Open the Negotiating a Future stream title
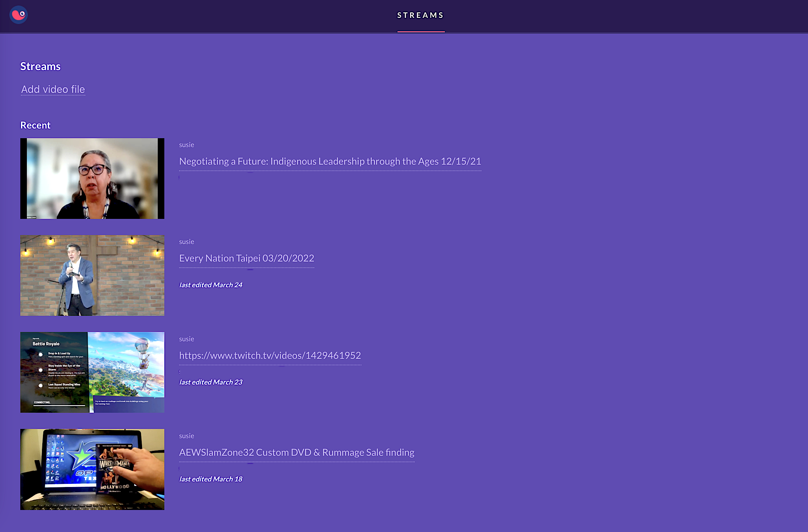The width and height of the screenshot is (808, 532). click(x=330, y=162)
